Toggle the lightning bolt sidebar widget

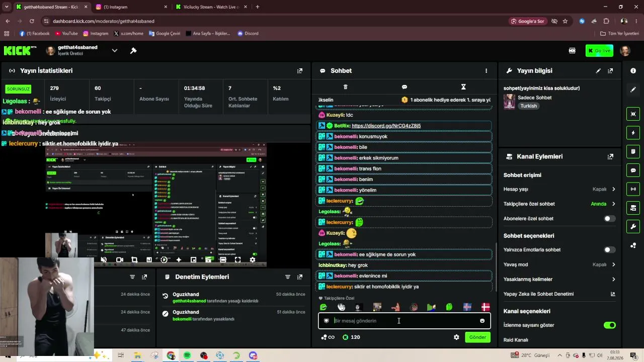(633, 133)
